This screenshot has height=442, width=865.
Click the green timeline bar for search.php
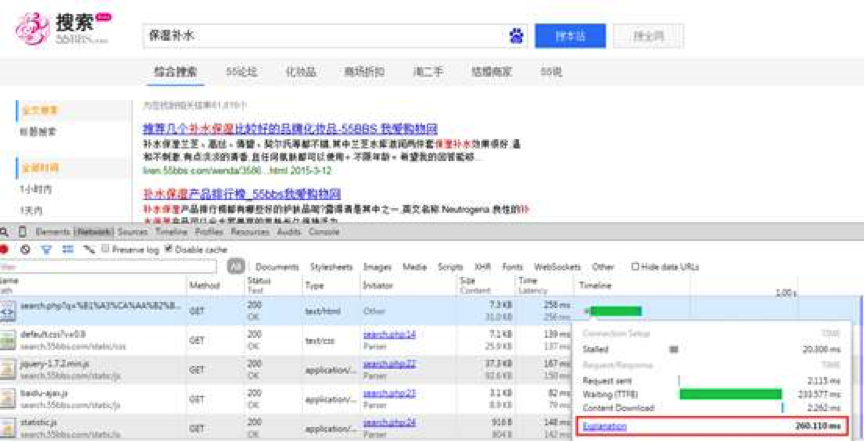coord(616,311)
